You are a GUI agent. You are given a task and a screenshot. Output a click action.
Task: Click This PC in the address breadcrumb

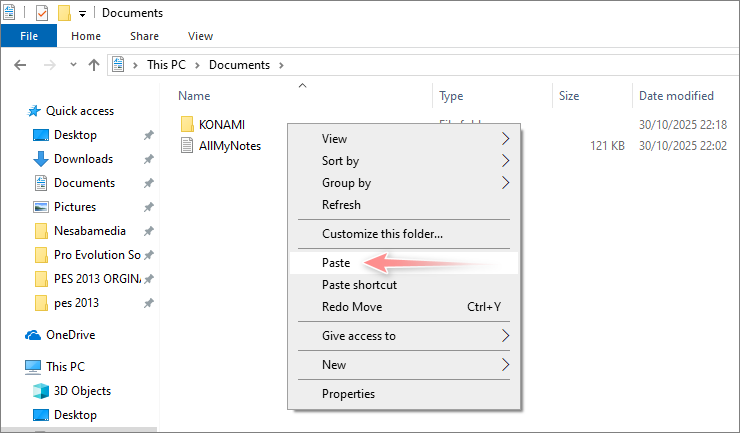tap(166, 65)
